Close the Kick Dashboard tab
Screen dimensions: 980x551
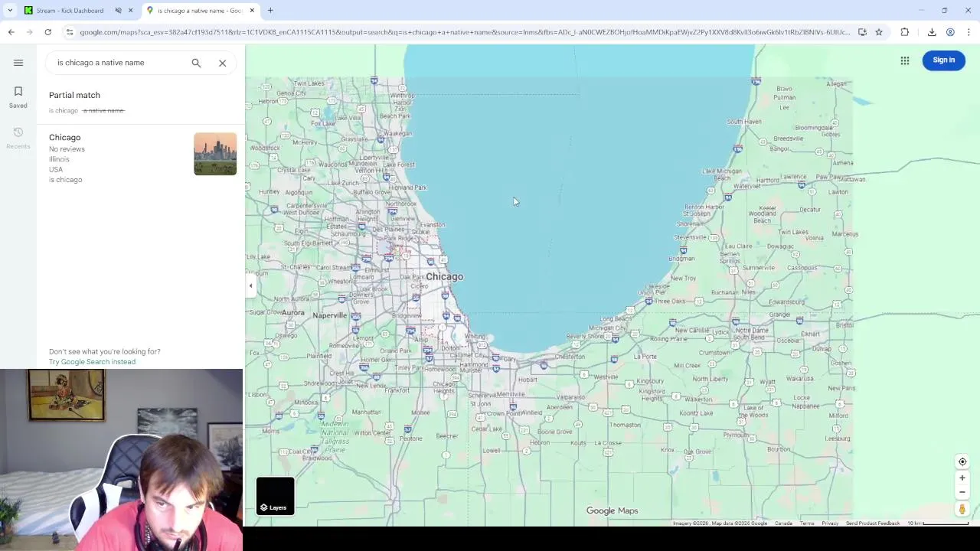(130, 11)
